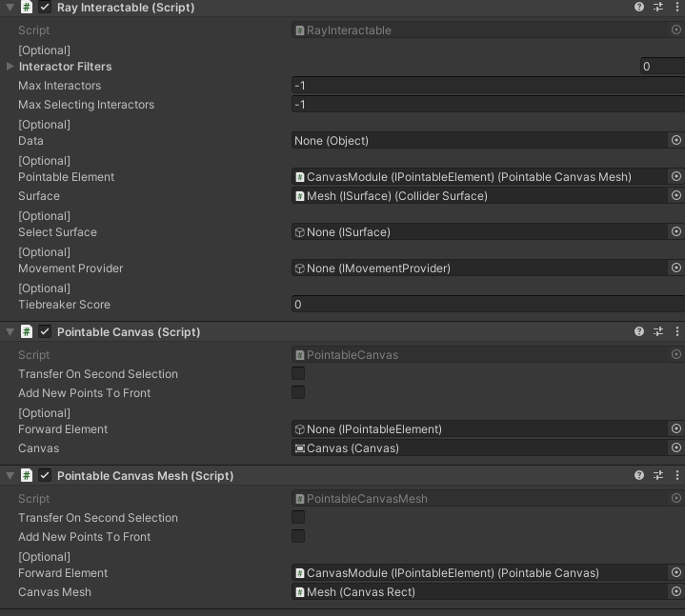
Task: Click the None (IMovementProvider) field
Action: pos(479,268)
